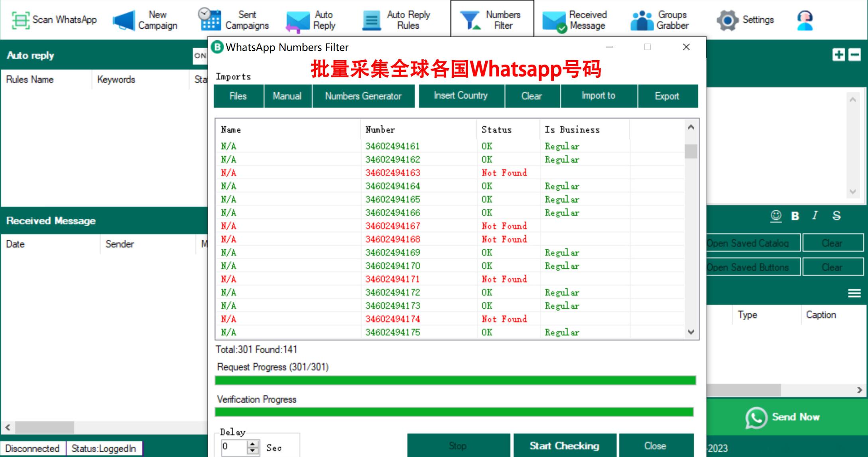Click Not Found status for 34602494167
The image size is (868, 457).
pyautogui.click(x=504, y=226)
